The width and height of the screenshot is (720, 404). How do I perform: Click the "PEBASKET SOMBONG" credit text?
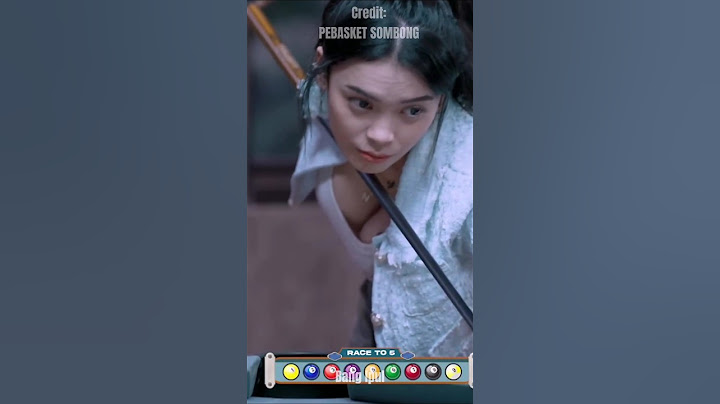369,33
